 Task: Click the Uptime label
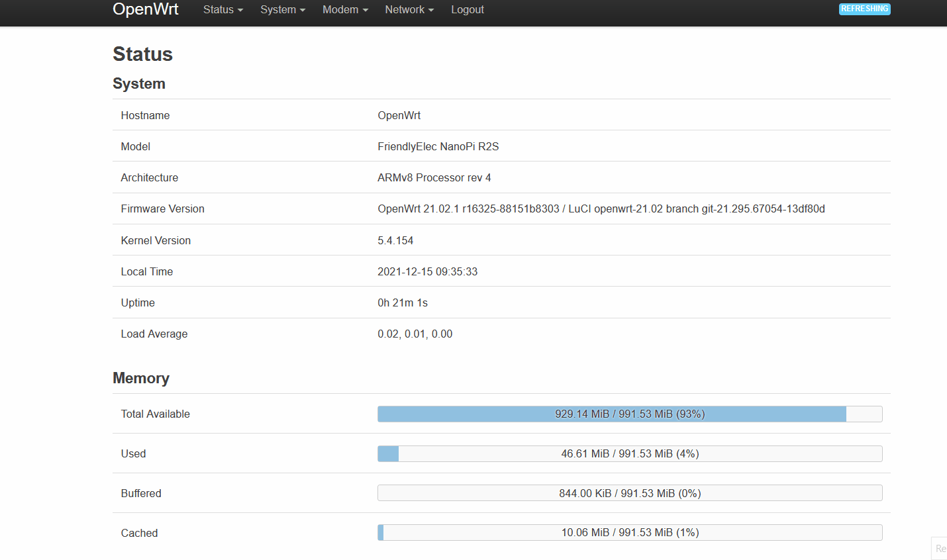point(138,303)
